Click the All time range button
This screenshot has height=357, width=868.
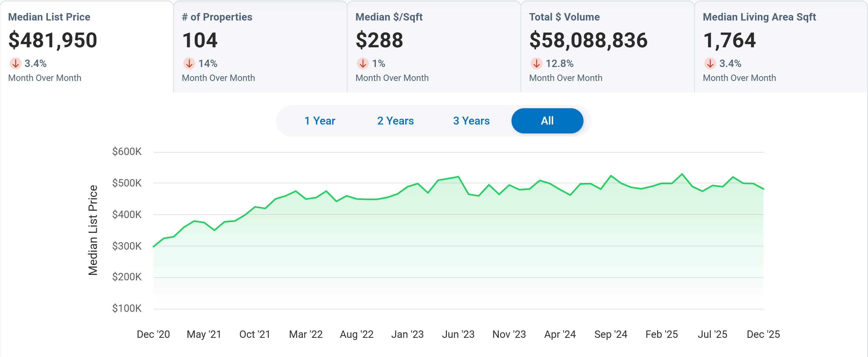coord(547,121)
